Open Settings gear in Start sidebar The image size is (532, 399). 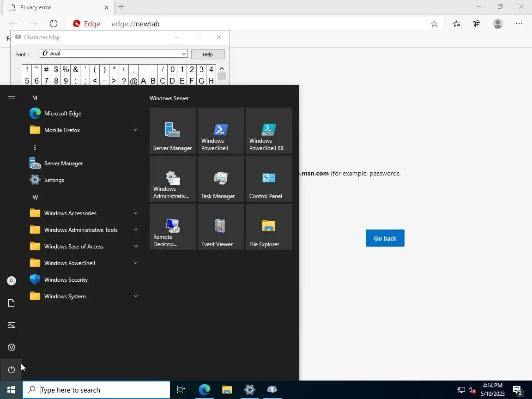[11, 347]
